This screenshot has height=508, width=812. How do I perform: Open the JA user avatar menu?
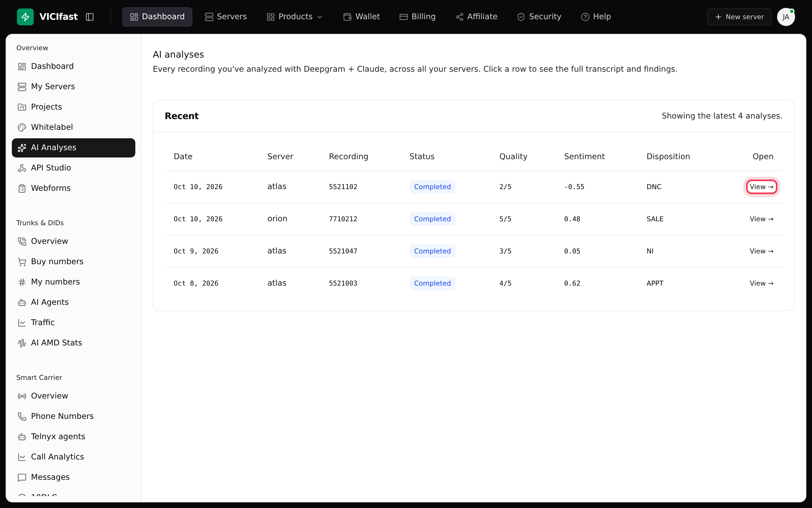click(x=786, y=17)
